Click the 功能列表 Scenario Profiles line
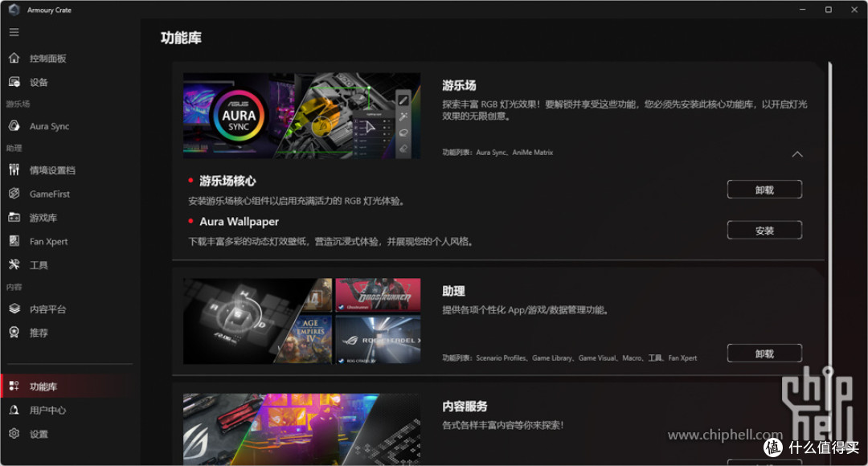Viewport: 868px width, 466px height. (x=570, y=358)
